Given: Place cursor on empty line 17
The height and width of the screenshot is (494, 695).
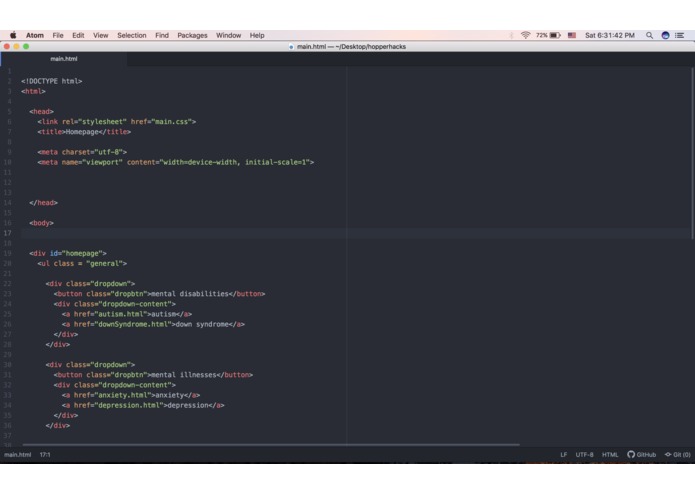Looking at the screenshot, I should click(355, 233).
